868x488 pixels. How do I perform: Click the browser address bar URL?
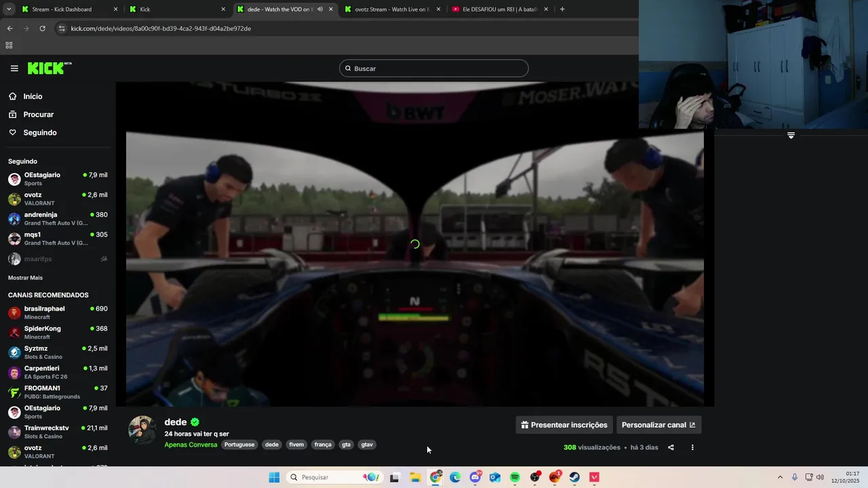click(x=161, y=28)
